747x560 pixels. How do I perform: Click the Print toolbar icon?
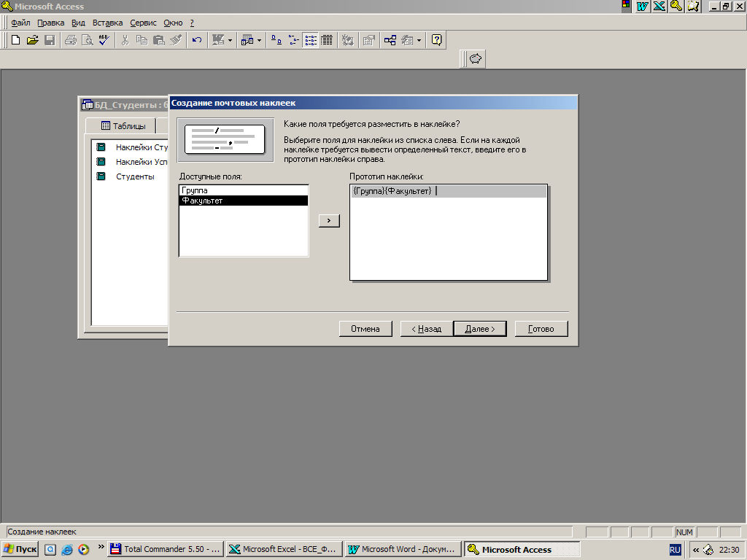click(x=71, y=40)
